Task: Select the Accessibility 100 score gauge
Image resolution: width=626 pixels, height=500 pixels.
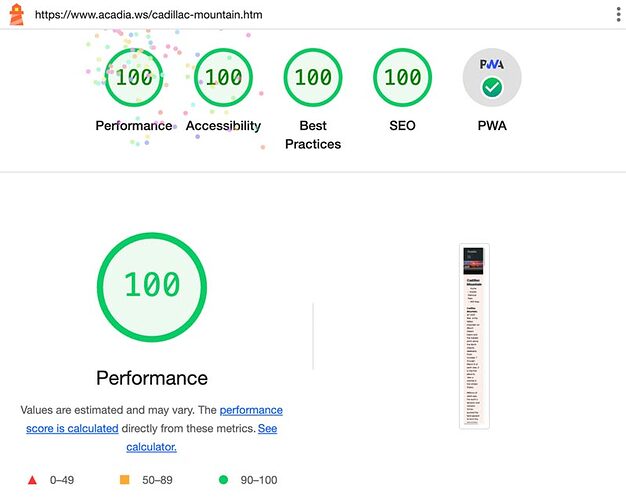Action: (223, 77)
